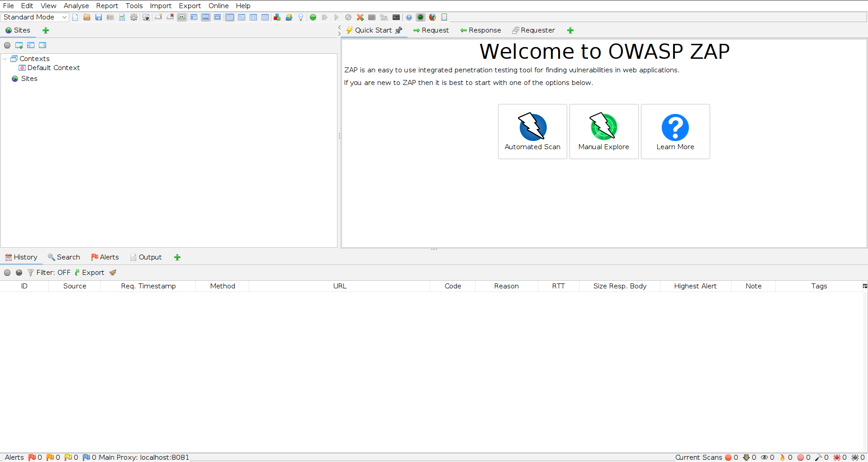Image resolution: width=868 pixels, height=462 pixels.
Task: Switch to the Response tab
Action: [480, 30]
